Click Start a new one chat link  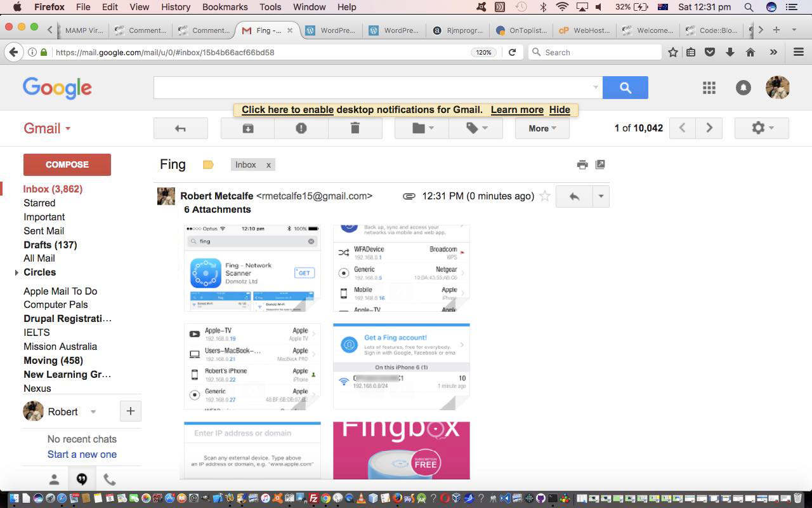coord(82,455)
